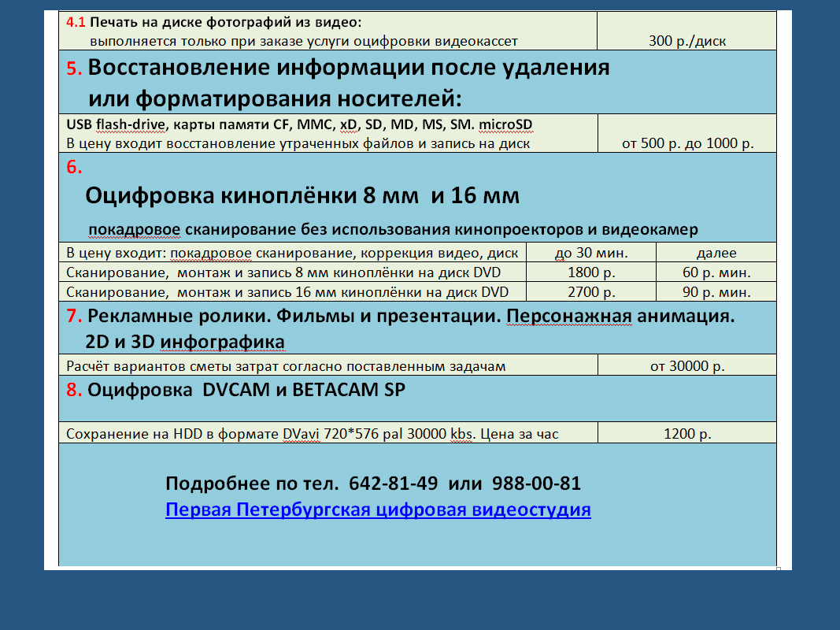
Task: Click heading 8 Оцифровка DVCAM и BETACAM SP
Action: [246, 390]
